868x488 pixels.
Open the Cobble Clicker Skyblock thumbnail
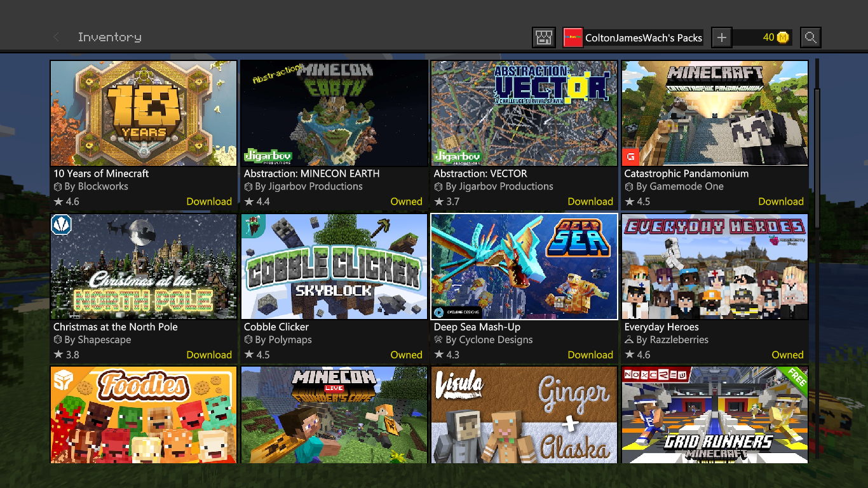tap(334, 267)
